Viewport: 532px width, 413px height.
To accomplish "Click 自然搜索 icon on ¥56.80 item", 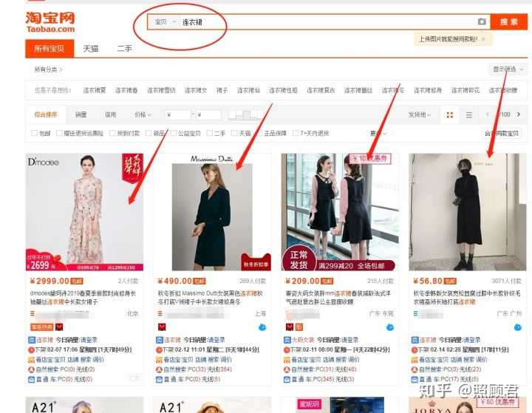I will pos(415,369).
